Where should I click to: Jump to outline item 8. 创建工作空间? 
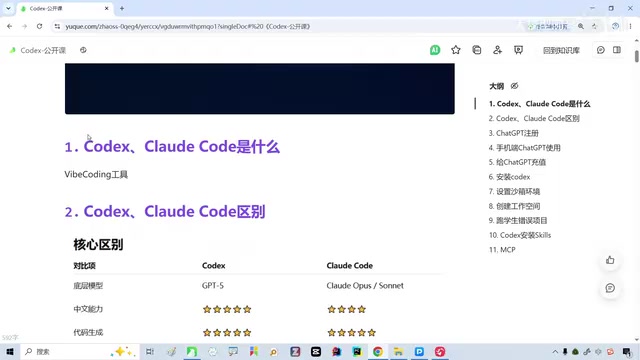coord(514,206)
